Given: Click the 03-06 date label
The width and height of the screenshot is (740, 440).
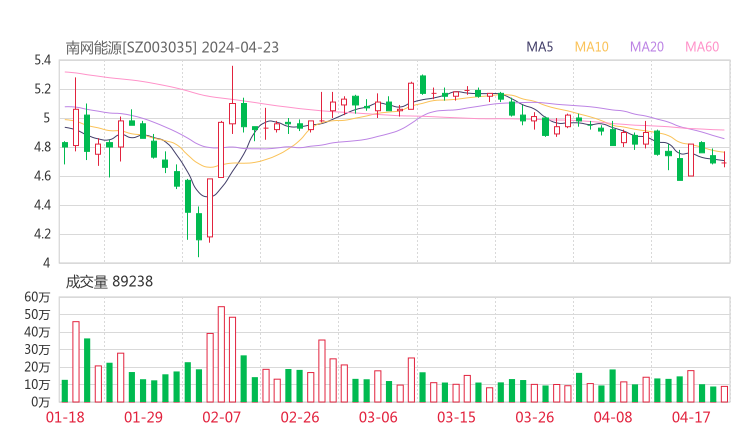Looking at the screenshot, I should 378,417.
